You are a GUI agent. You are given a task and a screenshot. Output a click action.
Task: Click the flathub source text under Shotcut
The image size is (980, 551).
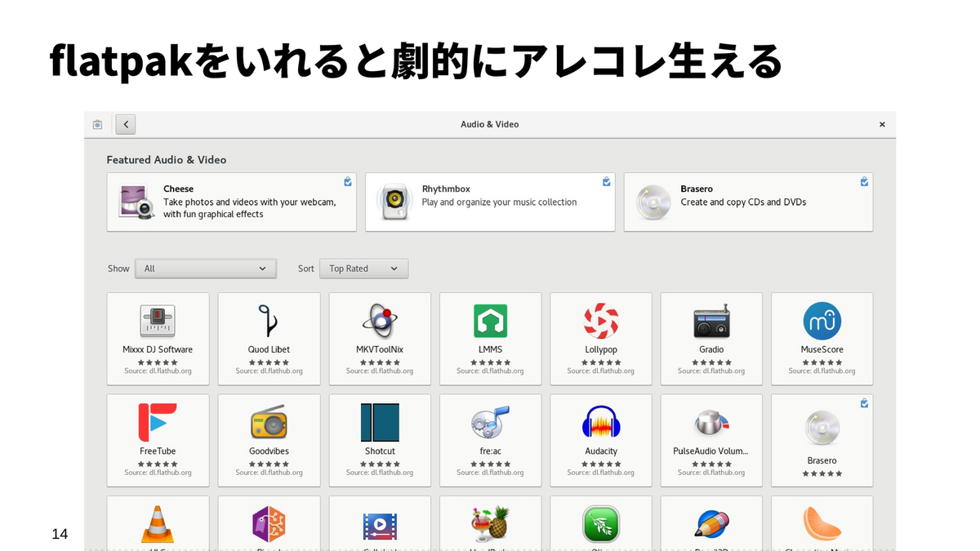coord(380,473)
